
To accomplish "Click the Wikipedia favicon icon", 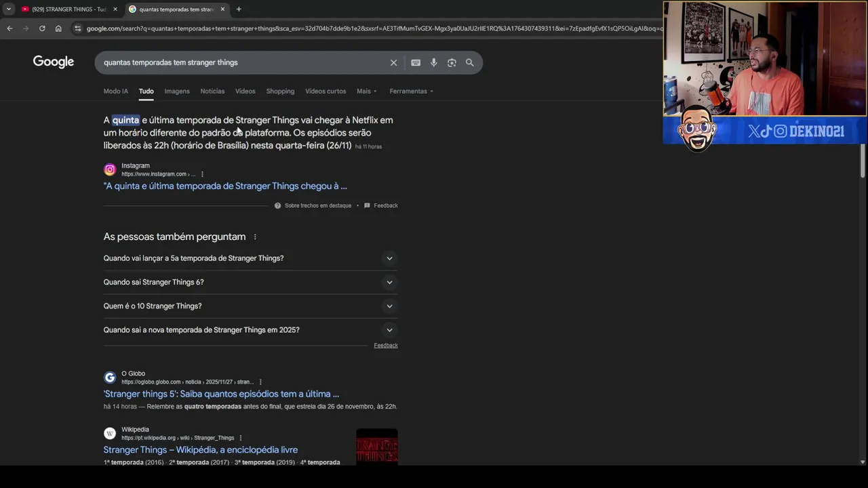I will point(110,433).
